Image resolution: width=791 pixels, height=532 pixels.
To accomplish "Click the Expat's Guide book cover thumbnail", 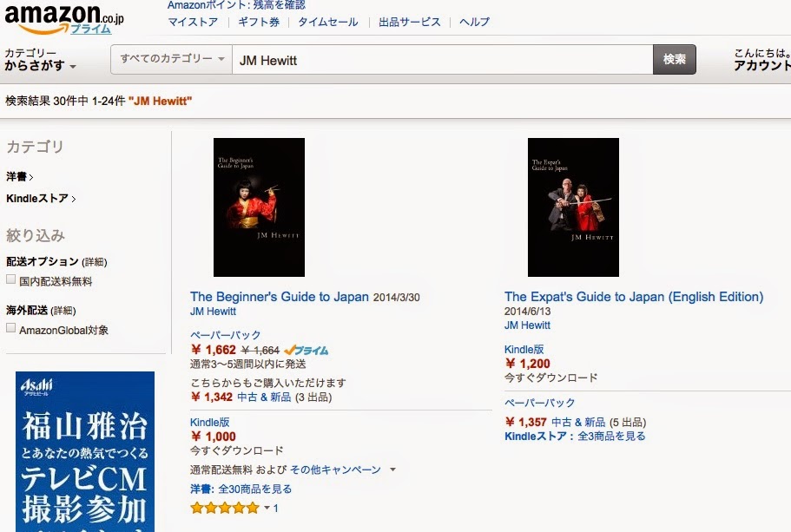I will coord(573,207).
